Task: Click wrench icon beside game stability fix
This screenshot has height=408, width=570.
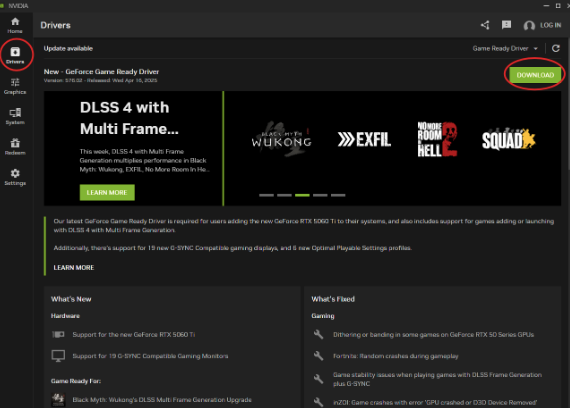Action: click(x=318, y=379)
